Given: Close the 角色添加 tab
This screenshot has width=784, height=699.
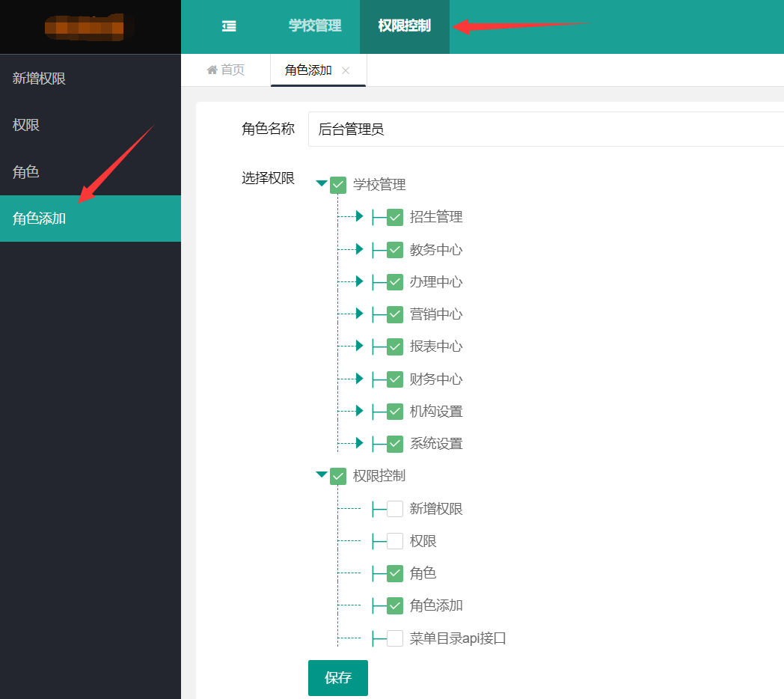Looking at the screenshot, I should pos(346,70).
